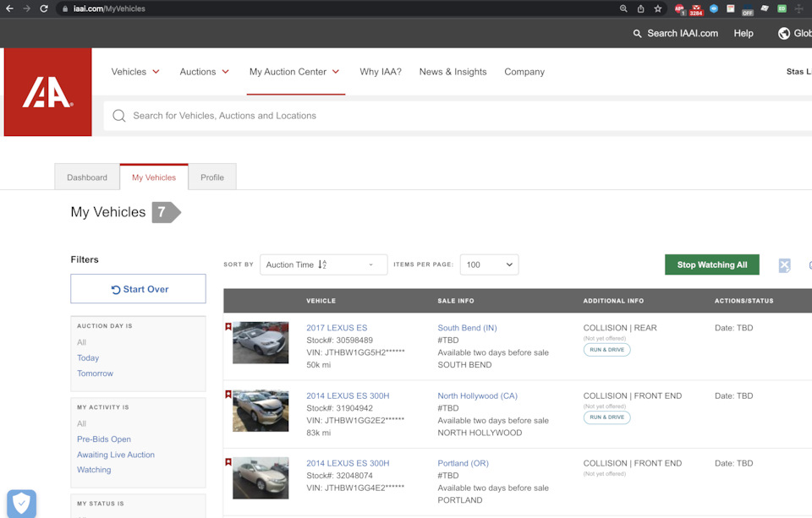The image size is (812, 518).
Task: Click the export to Excel icon
Action: (x=784, y=265)
